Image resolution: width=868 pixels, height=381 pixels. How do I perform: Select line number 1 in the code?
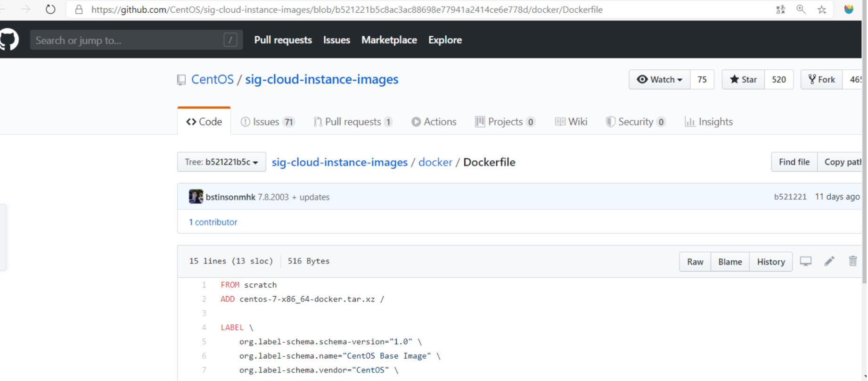(x=204, y=285)
